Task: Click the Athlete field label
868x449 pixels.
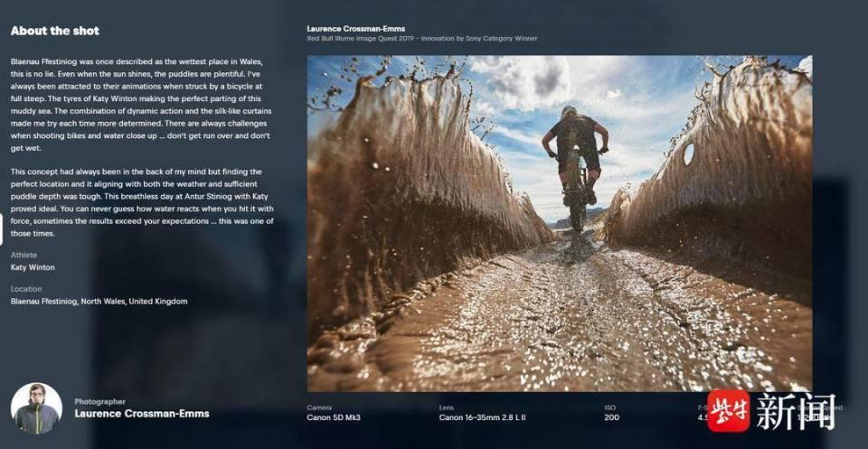Action: tap(24, 255)
